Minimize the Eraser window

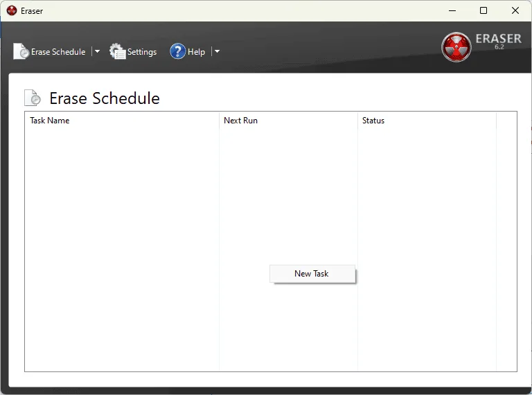click(x=452, y=10)
